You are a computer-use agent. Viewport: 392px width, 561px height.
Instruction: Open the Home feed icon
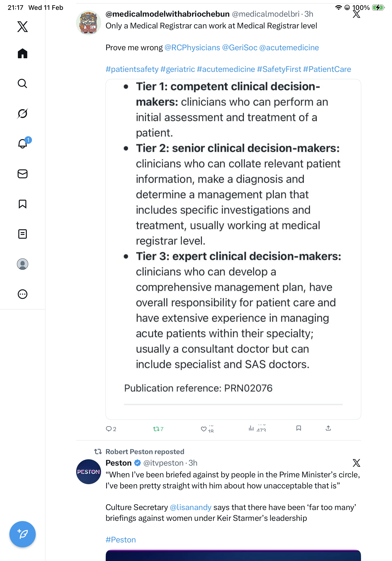(x=23, y=54)
